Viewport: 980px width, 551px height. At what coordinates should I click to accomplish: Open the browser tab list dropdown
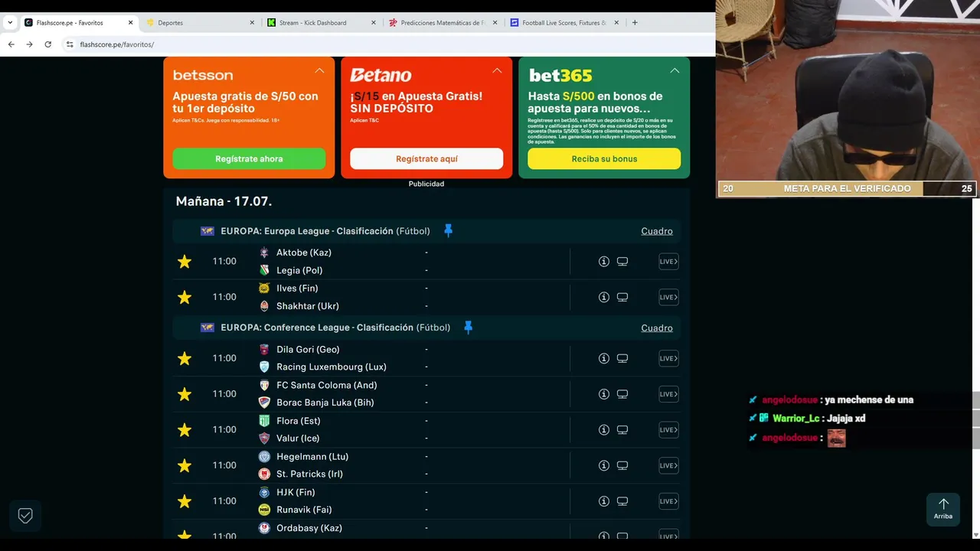tap(10, 22)
